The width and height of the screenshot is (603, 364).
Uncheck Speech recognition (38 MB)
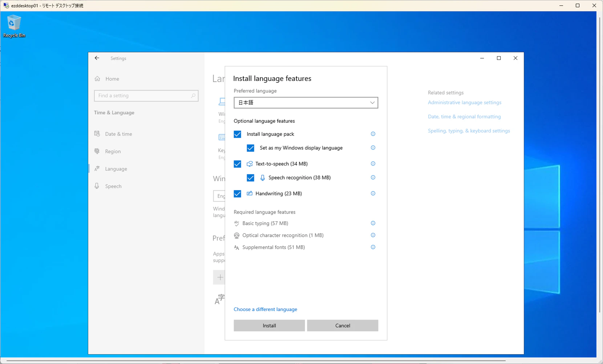click(251, 178)
